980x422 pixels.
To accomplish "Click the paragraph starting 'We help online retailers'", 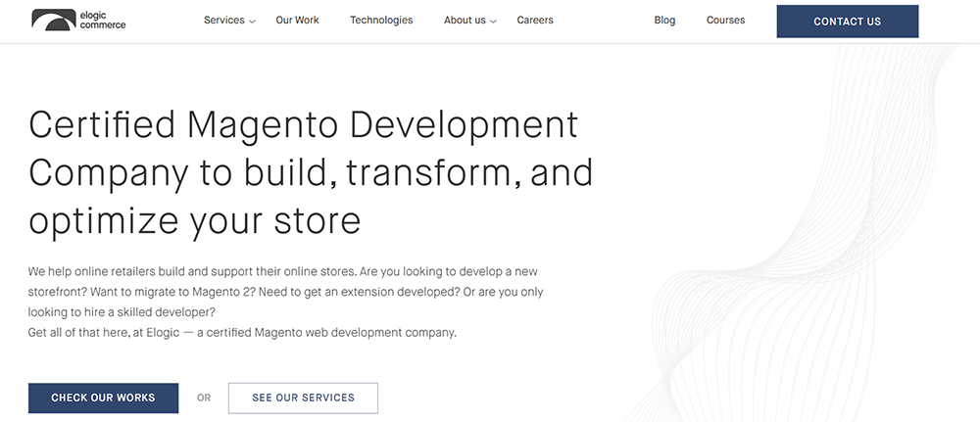I will [x=285, y=292].
